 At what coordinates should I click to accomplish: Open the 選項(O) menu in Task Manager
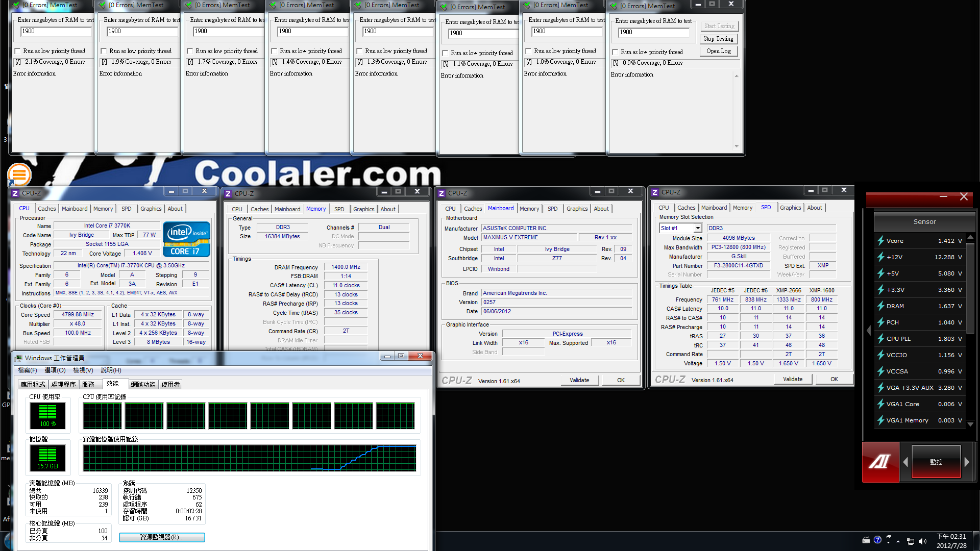[x=55, y=370]
